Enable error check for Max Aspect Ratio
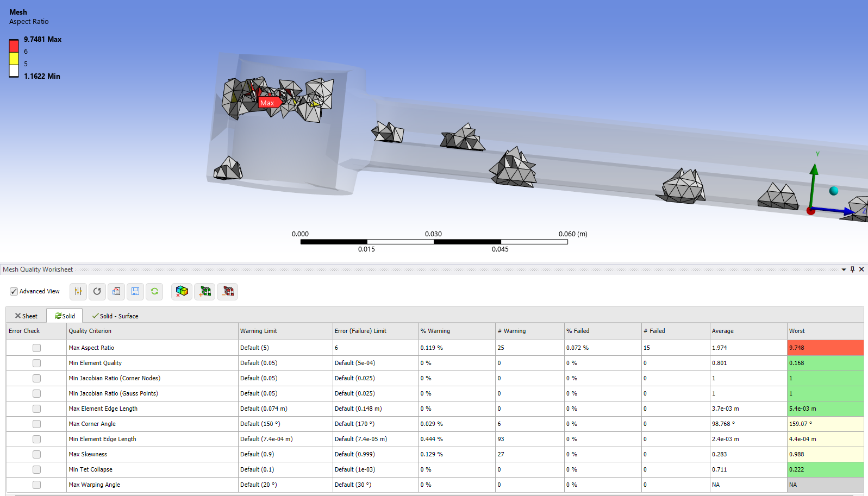Screen dimensions: 868x496 click(36, 348)
